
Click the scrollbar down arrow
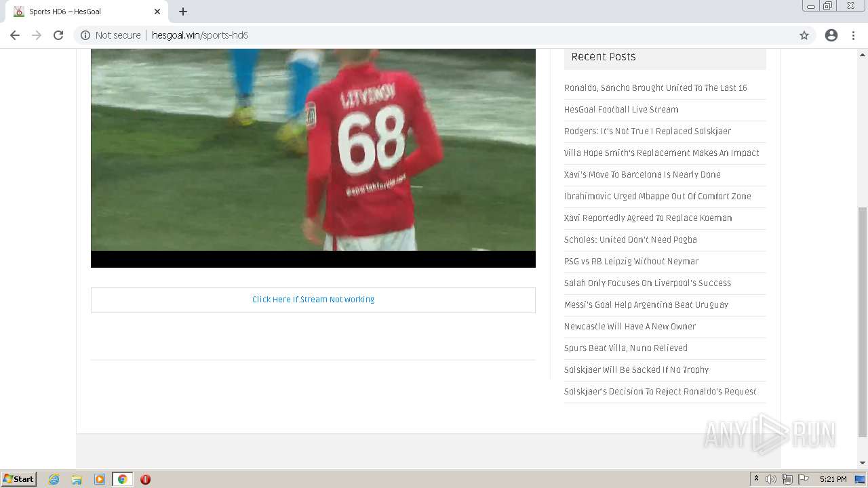(x=863, y=463)
